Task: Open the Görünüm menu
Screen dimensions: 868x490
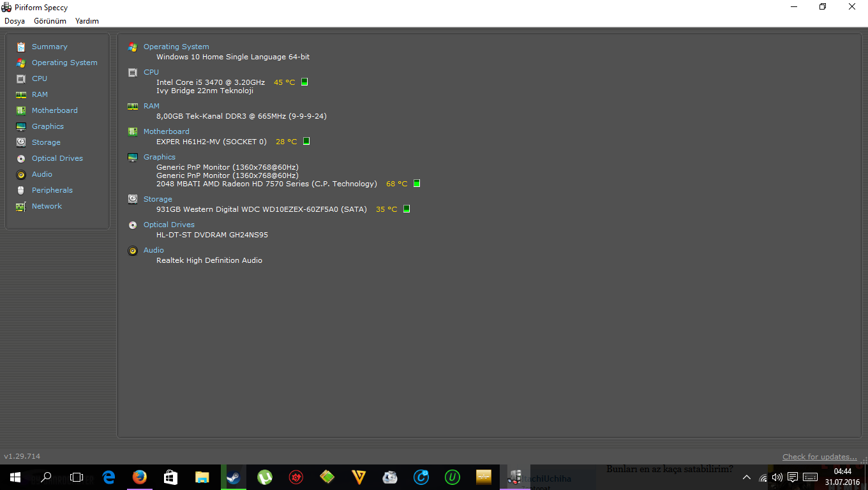Action: coord(50,21)
